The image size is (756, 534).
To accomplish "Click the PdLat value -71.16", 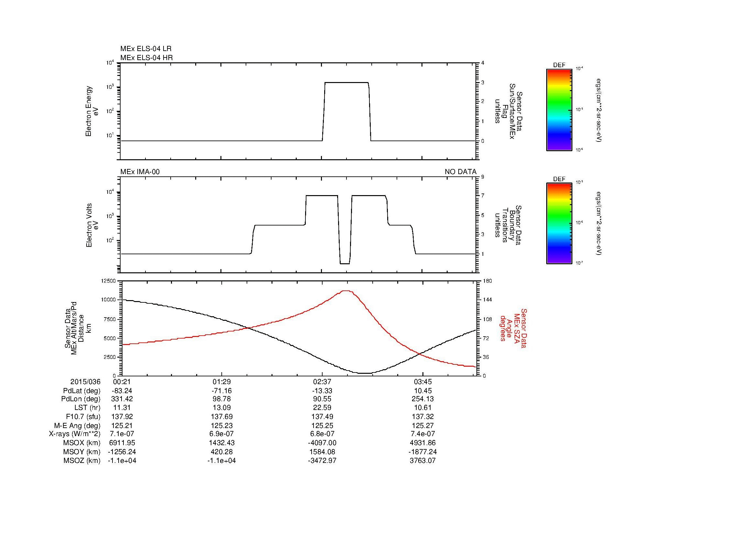I will tap(222, 391).
